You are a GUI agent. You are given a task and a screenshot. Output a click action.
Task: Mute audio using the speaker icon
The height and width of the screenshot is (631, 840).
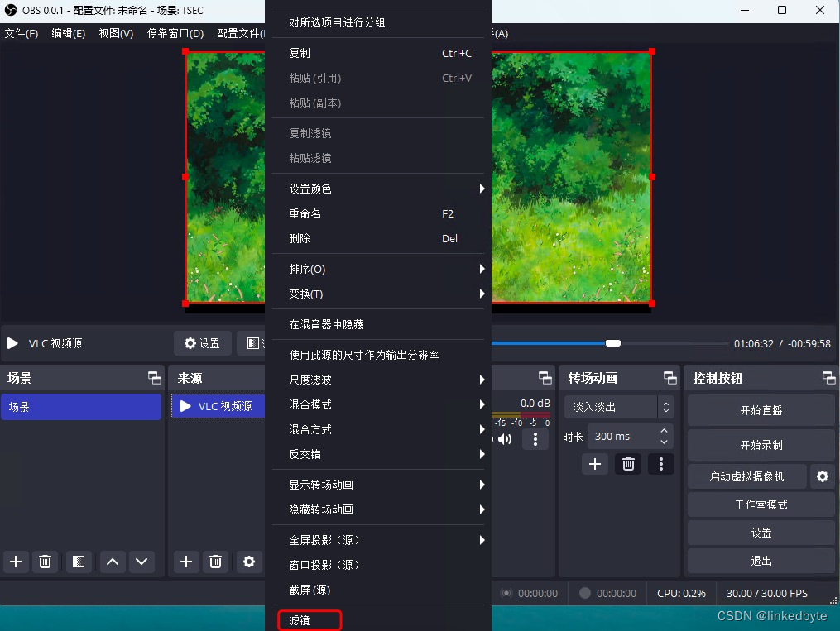505,439
